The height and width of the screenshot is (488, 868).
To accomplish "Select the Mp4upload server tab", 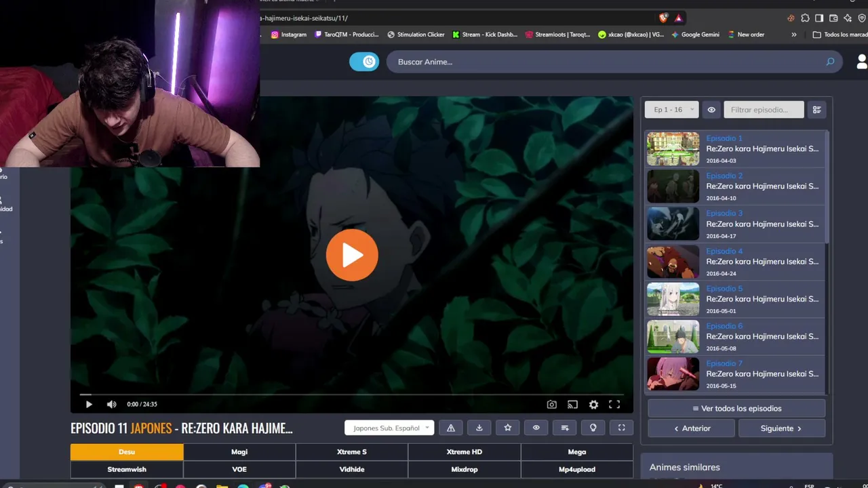I will pos(577,470).
